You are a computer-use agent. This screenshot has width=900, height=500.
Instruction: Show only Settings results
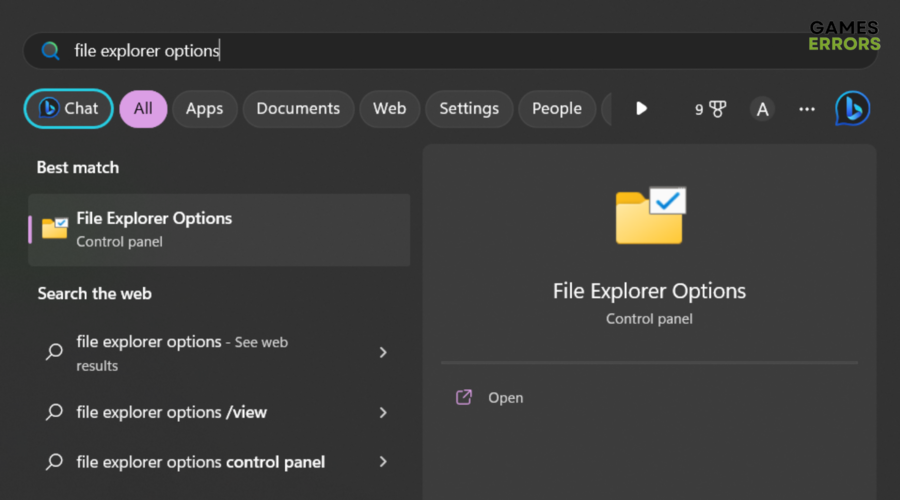point(469,109)
